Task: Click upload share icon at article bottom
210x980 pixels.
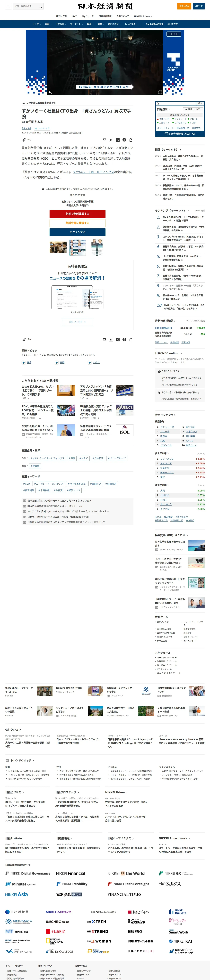Action: coord(131,339)
